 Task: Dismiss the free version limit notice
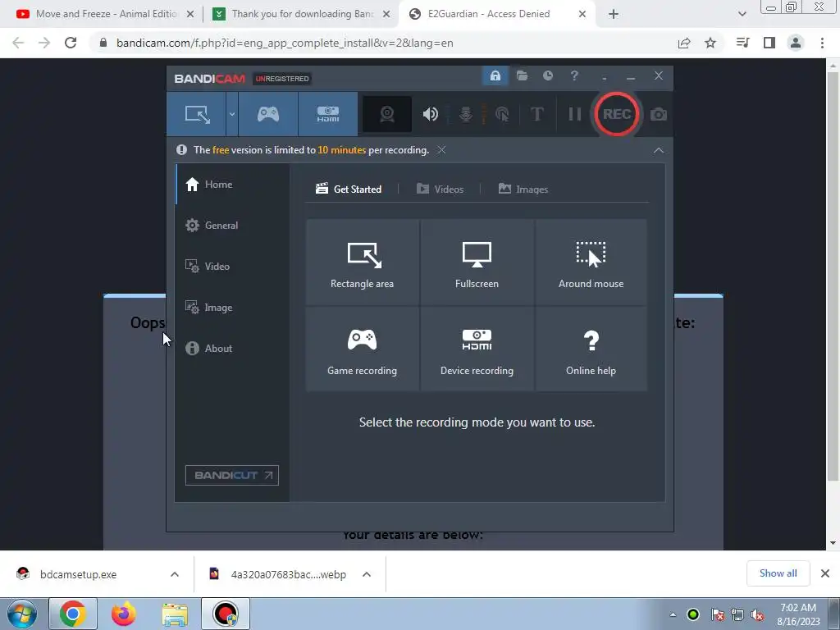click(441, 150)
